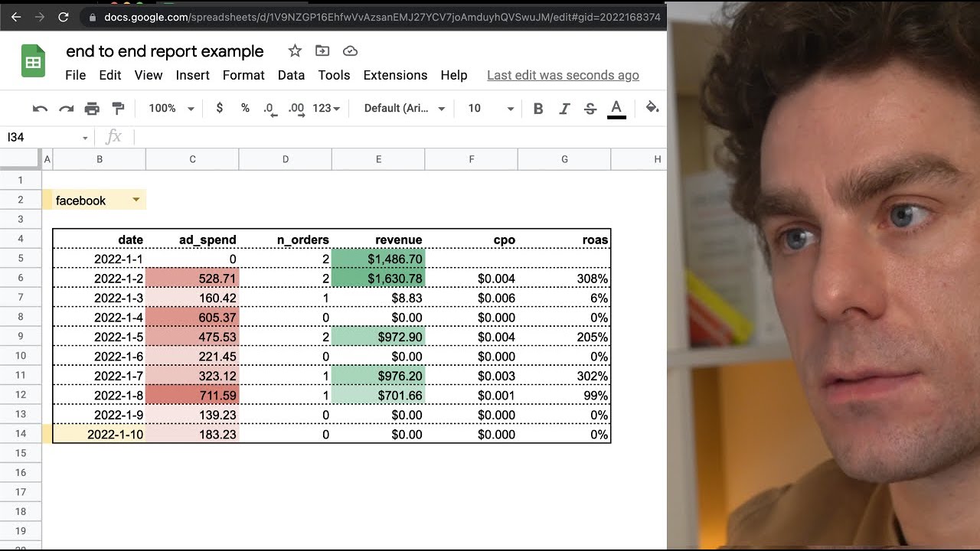
Task: Select the Paint format tool
Action: pos(118,109)
